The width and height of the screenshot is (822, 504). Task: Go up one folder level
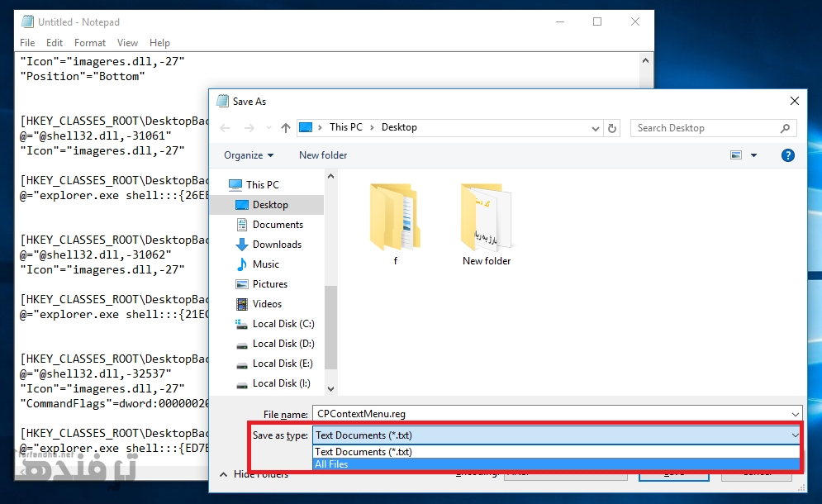point(286,128)
